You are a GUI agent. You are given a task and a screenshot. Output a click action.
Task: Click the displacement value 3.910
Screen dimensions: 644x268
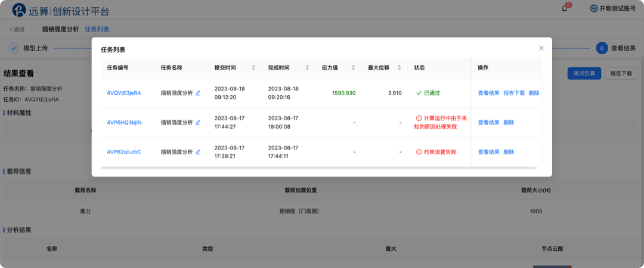coord(395,93)
